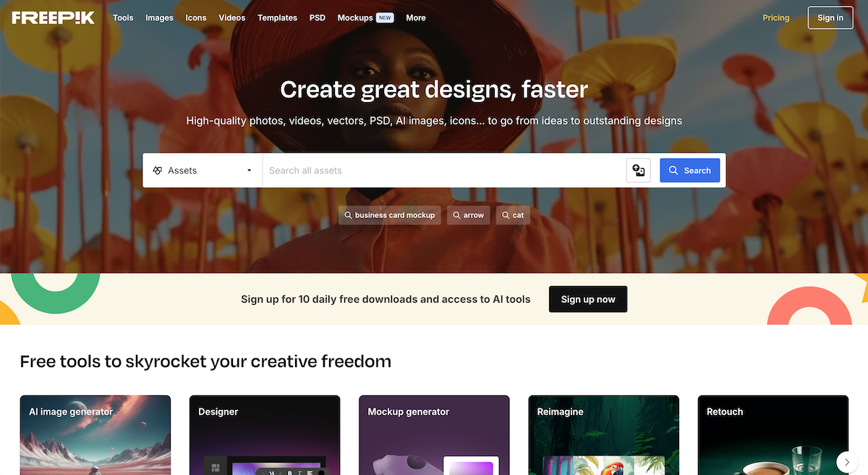This screenshot has width=868, height=475.
Task: Focus the 'Search all assets' field
Action: pos(443,170)
